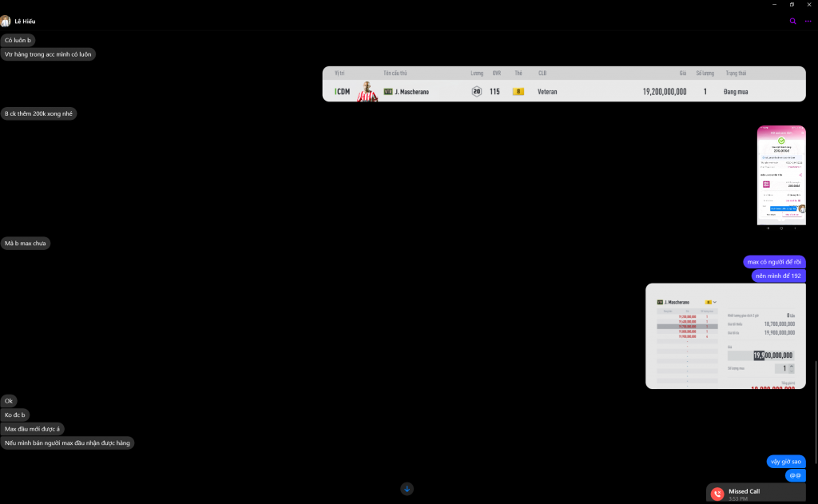Minimize the chat window
The height and width of the screenshot is (504, 818).
pos(774,4)
